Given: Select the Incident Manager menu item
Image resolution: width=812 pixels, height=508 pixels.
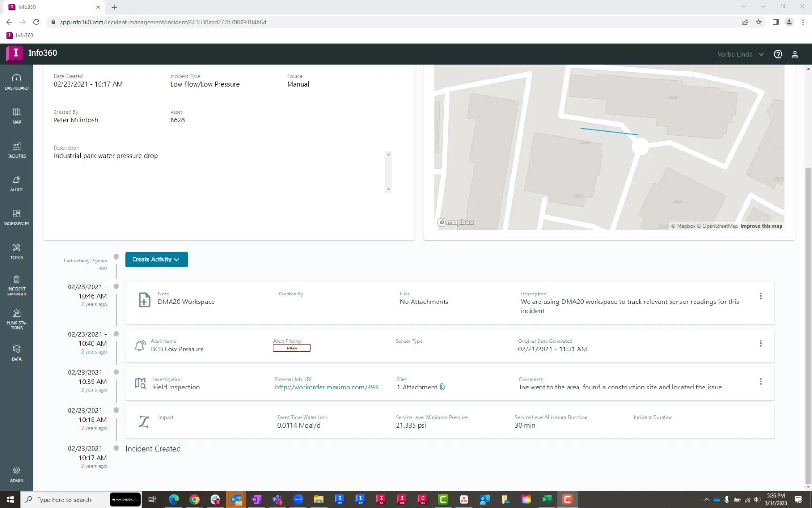Looking at the screenshot, I should [16, 285].
